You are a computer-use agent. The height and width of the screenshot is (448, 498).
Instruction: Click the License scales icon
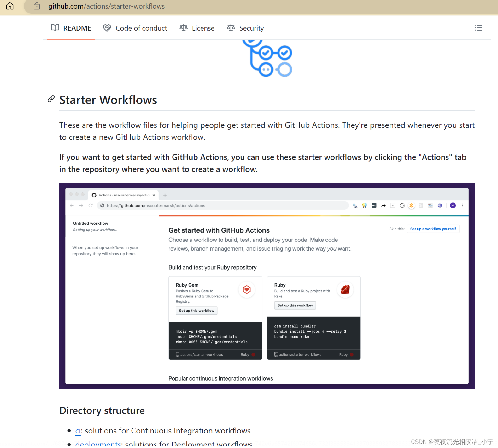click(184, 28)
